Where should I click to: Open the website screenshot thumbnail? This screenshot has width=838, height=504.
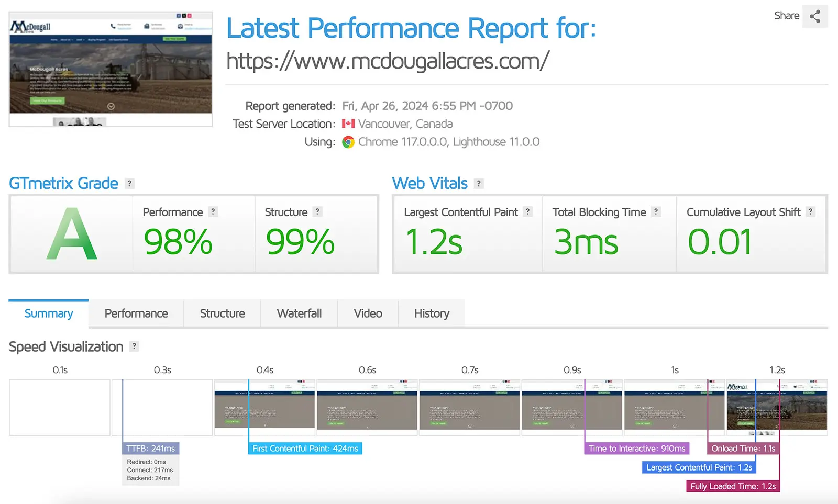[111, 69]
